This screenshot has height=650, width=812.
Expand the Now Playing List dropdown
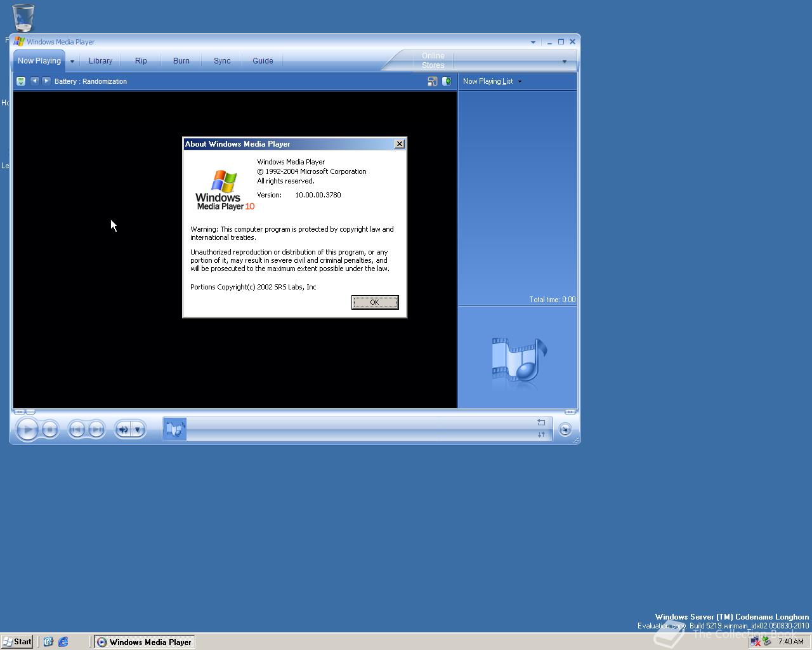pyautogui.click(x=520, y=81)
